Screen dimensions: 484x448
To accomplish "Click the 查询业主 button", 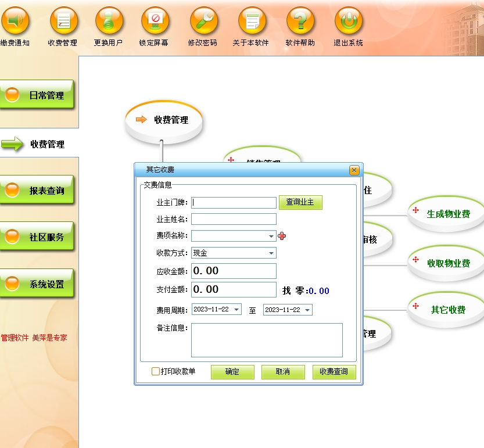I will (300, 202).
